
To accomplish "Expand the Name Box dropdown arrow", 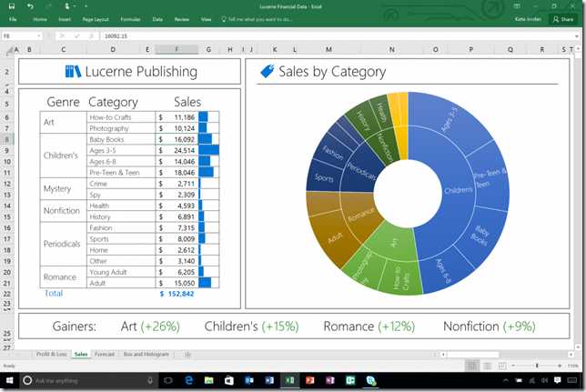I will click(x=39, y=35).
